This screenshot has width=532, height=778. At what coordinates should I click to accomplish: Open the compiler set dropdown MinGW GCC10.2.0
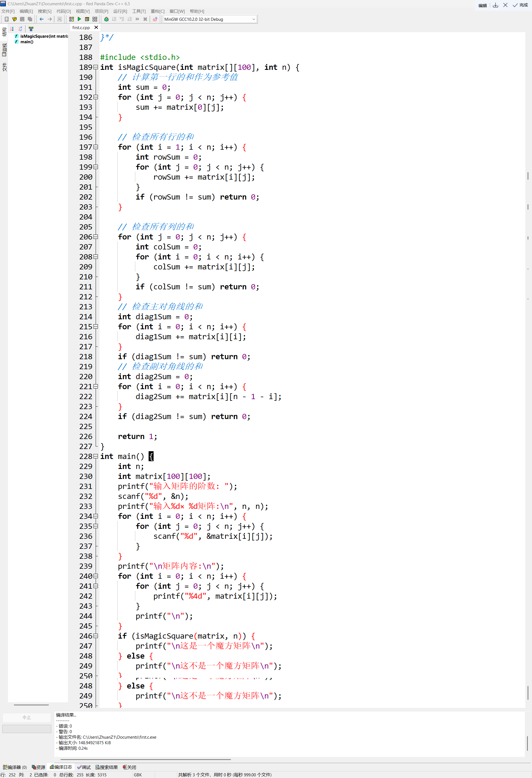tap(210, 19)
